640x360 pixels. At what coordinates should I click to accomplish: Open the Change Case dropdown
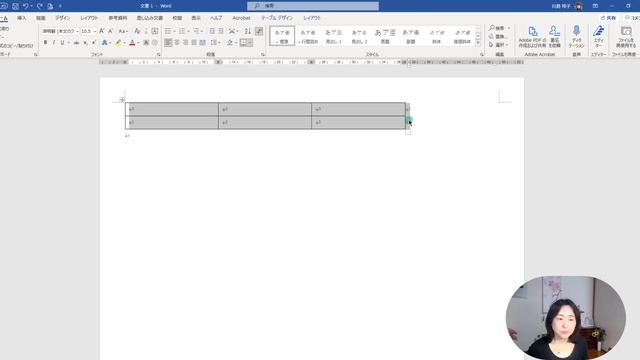(x=123, y=31)
